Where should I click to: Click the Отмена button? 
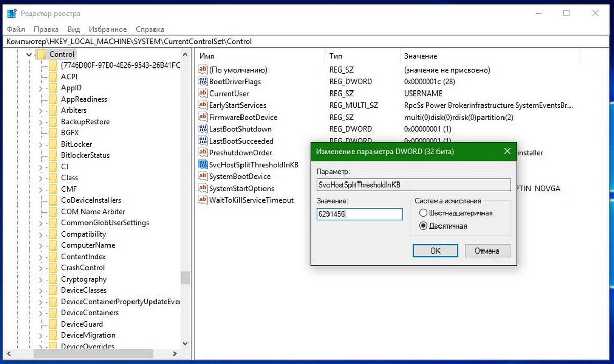tap(487, 251)
